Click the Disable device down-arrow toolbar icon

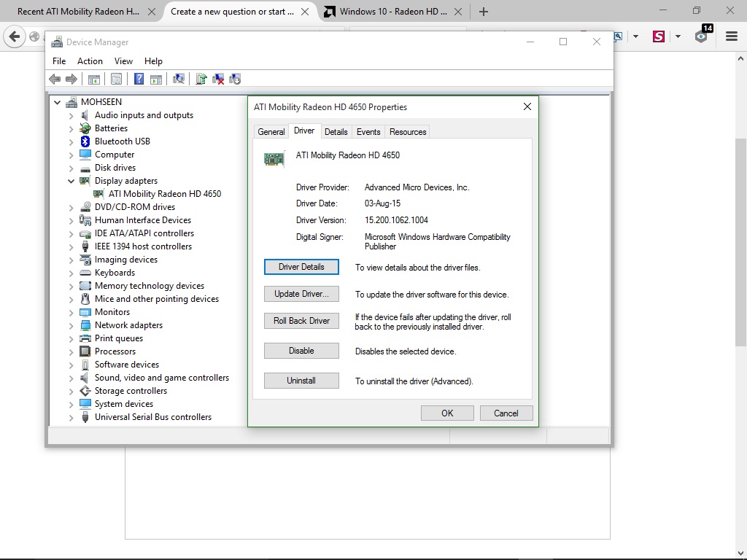235,79
